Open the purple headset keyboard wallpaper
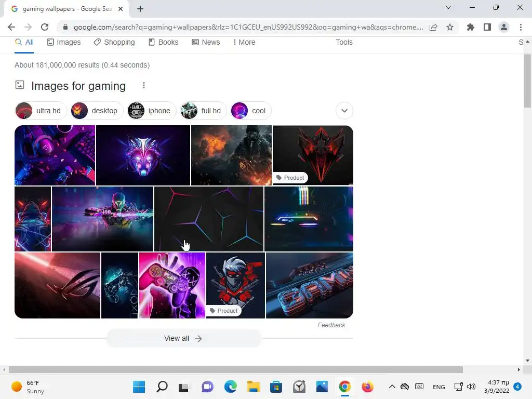Screen dimensions: 532x399 [55, 155]
